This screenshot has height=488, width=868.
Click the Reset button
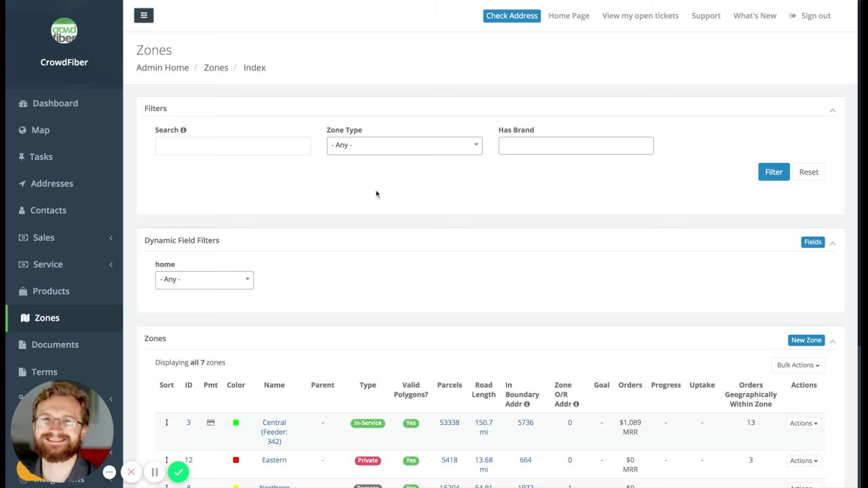pyautogui.click(x=809, y=172)
